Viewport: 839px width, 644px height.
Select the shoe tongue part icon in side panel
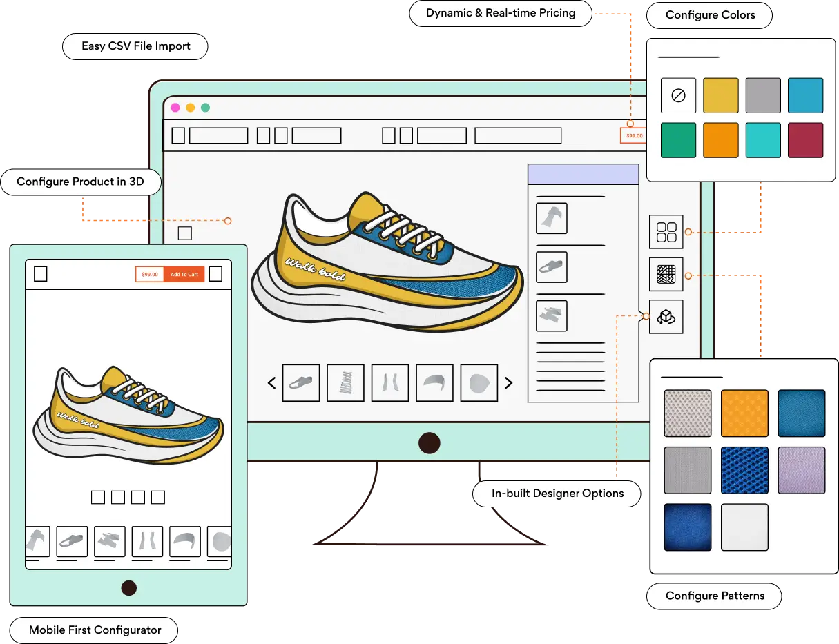pyautogui.click(x=551, y=218)
